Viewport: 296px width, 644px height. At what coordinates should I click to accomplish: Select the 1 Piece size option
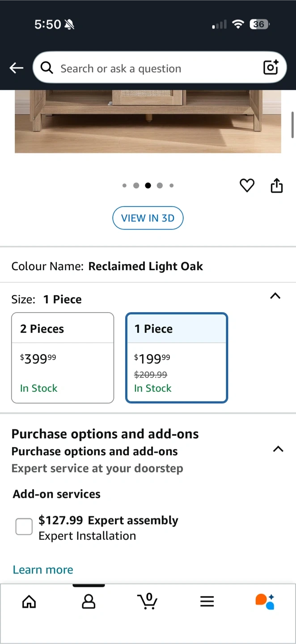pos(177,358)
